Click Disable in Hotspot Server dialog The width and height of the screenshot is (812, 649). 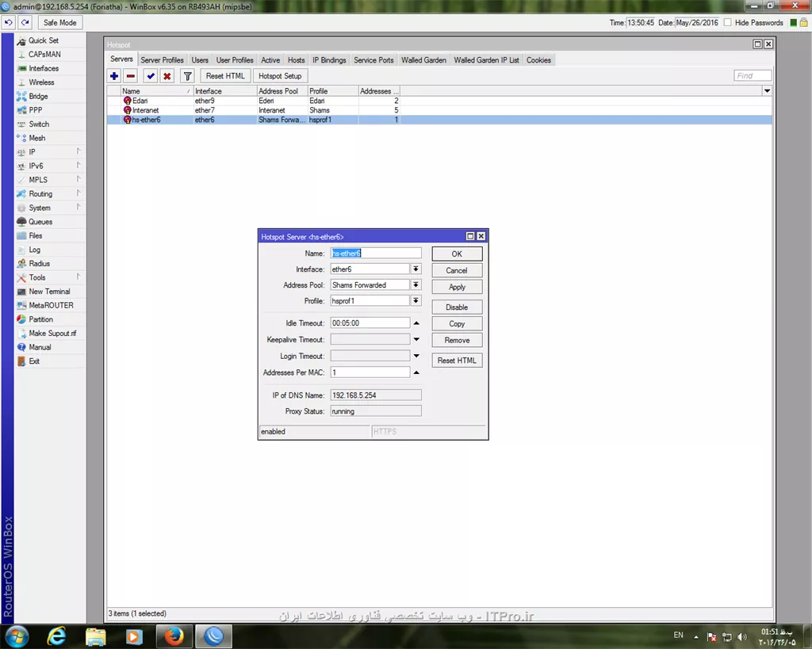click(x=457, y=307)
